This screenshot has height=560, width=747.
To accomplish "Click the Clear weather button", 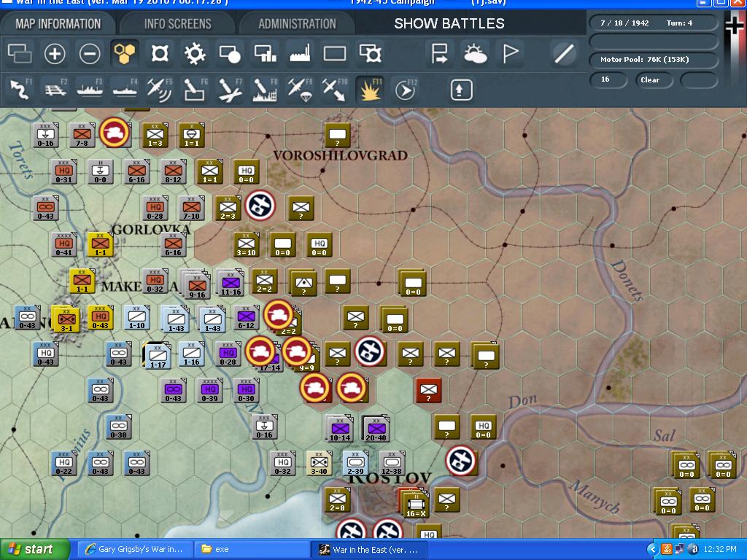I will [x=653, y=79].
